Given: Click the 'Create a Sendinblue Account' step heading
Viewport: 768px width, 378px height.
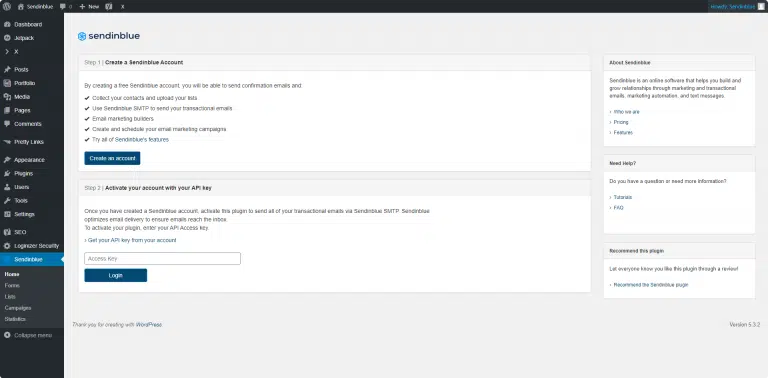Looking at the screenshot, I should tap(144, 63).
